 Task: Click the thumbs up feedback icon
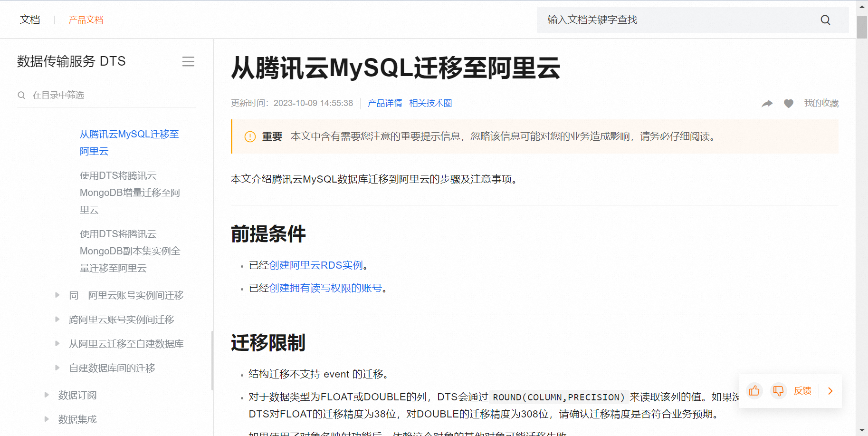pos(754,391)
